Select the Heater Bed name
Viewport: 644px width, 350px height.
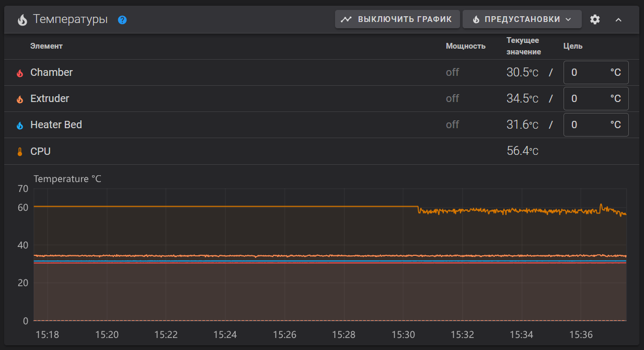coord(56,125)
